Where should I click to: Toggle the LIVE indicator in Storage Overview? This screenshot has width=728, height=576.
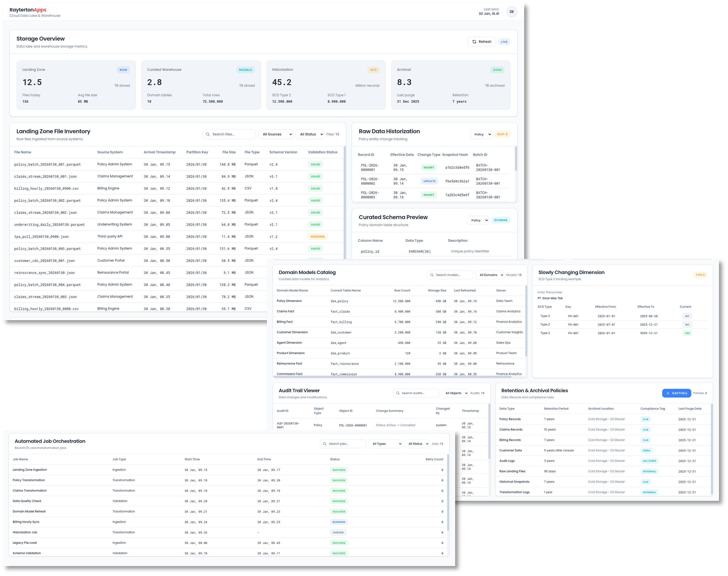point(504,42)
